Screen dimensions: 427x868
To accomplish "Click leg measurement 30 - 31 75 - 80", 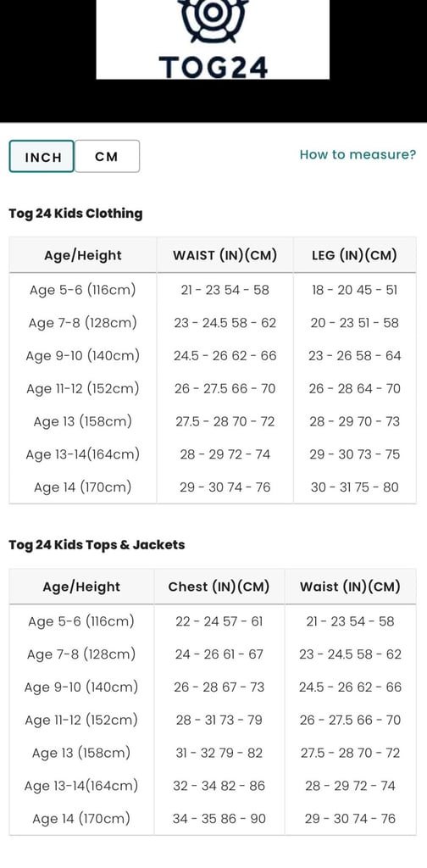I will pos(354,487).
